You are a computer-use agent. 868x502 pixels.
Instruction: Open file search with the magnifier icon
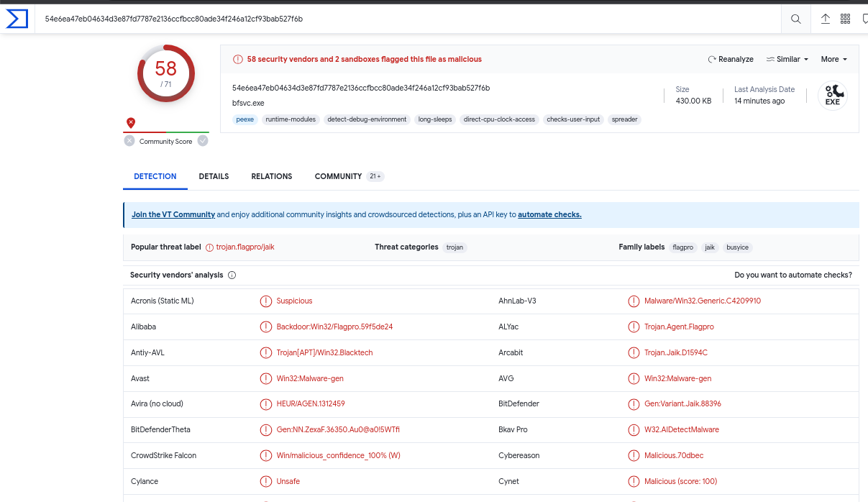point(795,19)
